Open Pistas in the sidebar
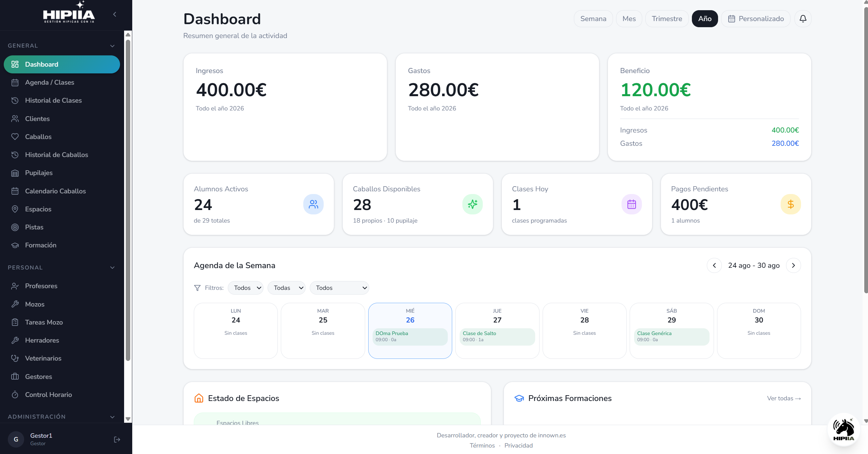 click(x=62, y=227)
